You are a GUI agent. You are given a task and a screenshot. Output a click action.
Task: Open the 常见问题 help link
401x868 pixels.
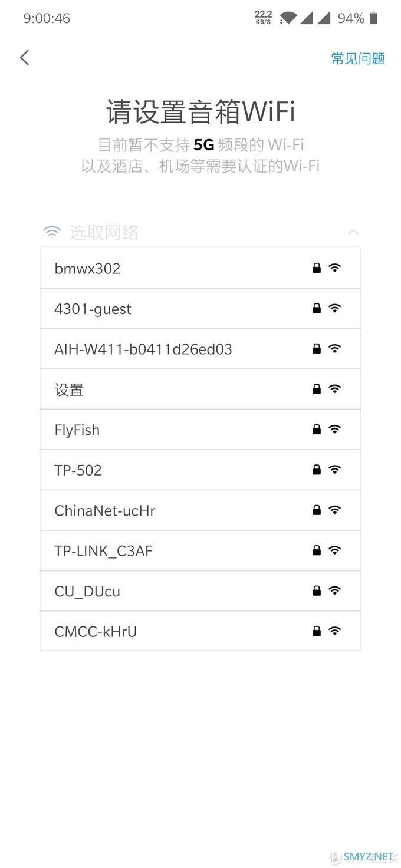click(x=358, y=58)
